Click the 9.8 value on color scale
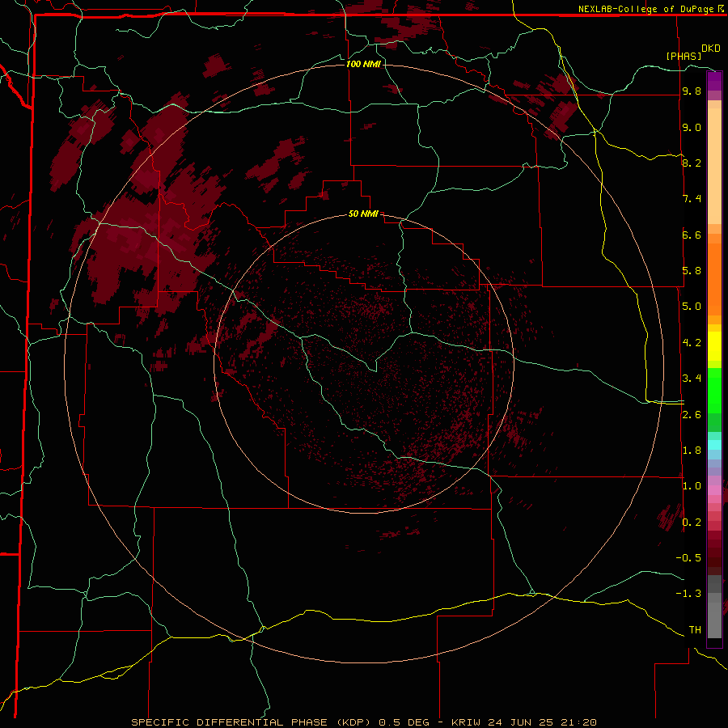The height and width of the screenshot is (728, 728). click(x=692, y=91)
